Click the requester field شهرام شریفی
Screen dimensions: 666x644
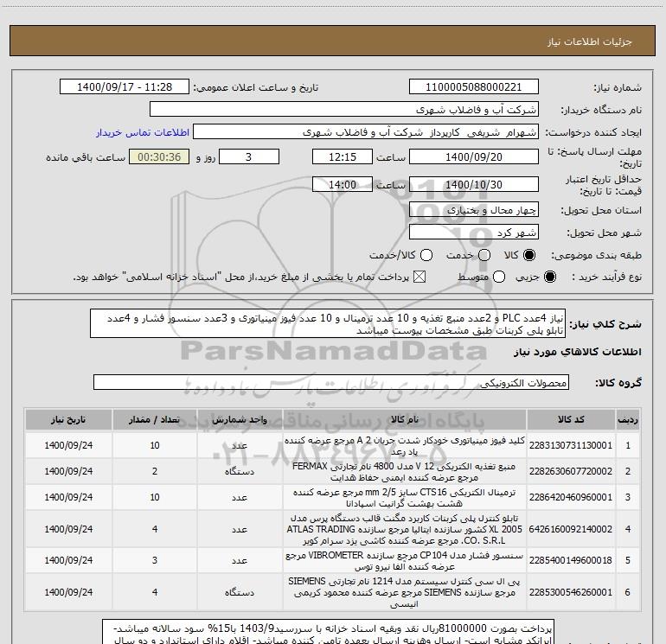pos(366,132)
